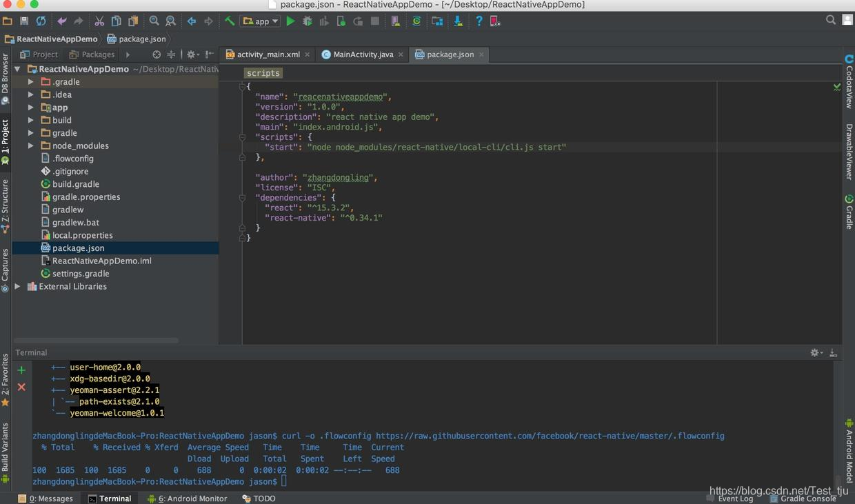This screenshot has width=855, height=504.
Task: Expand the .gradle folder
Action: [30, 82]
